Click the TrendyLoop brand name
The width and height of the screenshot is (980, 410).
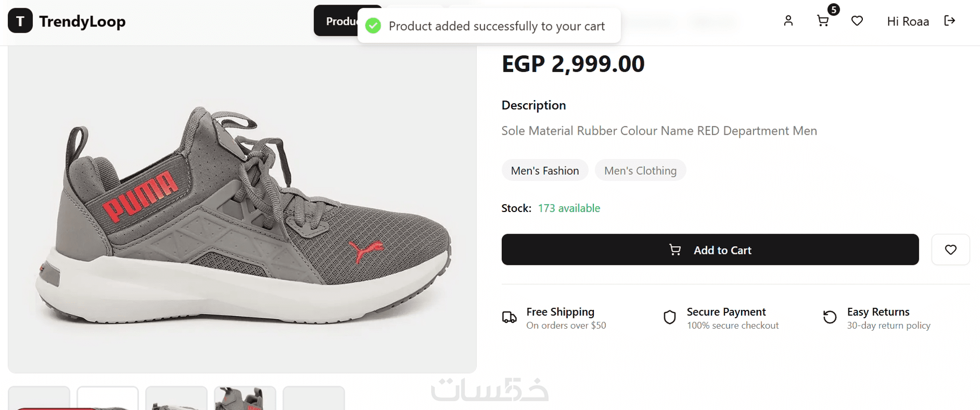(x=82, y=21)
